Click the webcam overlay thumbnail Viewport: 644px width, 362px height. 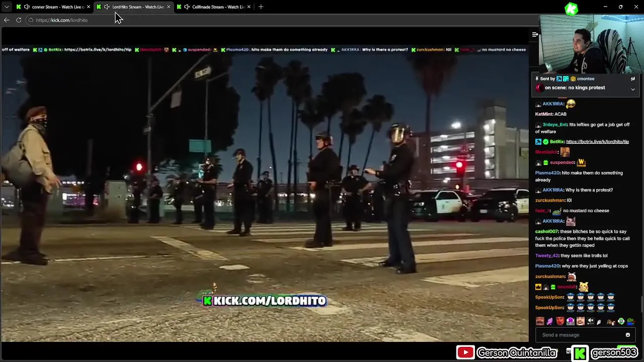coord(591,44)
